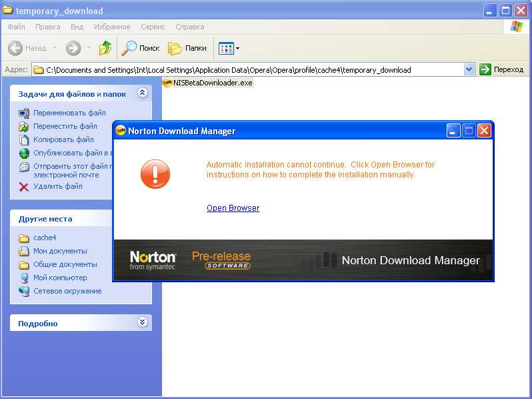Open the Views icon in toolbar
Screen dimensions: 532x399
226,48
